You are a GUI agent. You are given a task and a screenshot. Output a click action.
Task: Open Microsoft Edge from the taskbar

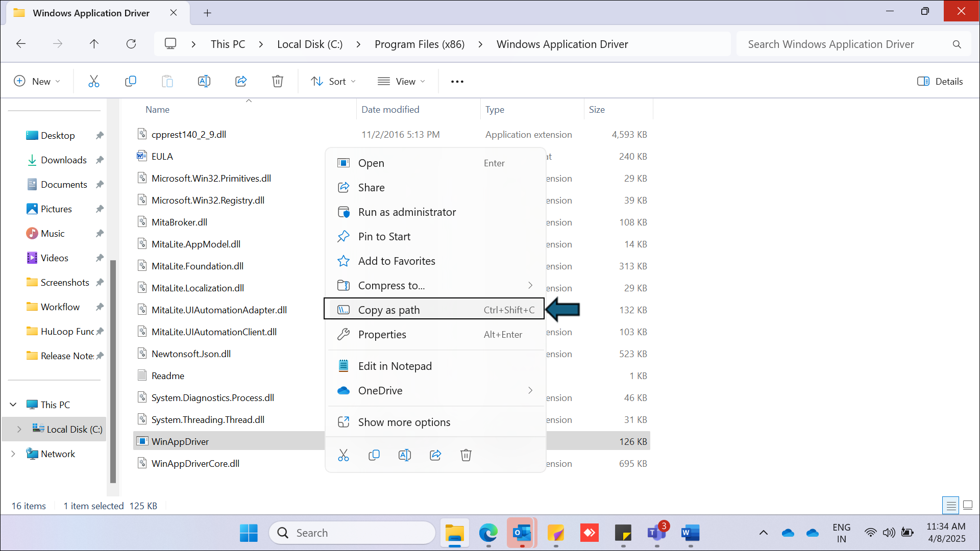tap(488, 533)
